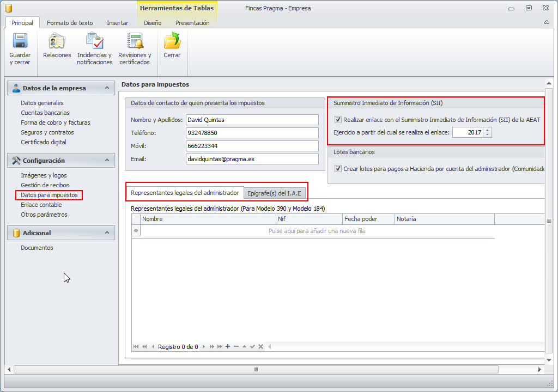This screenshot has width=558, height=392.
Task: Go to first record in navigator
Action: 136,346
